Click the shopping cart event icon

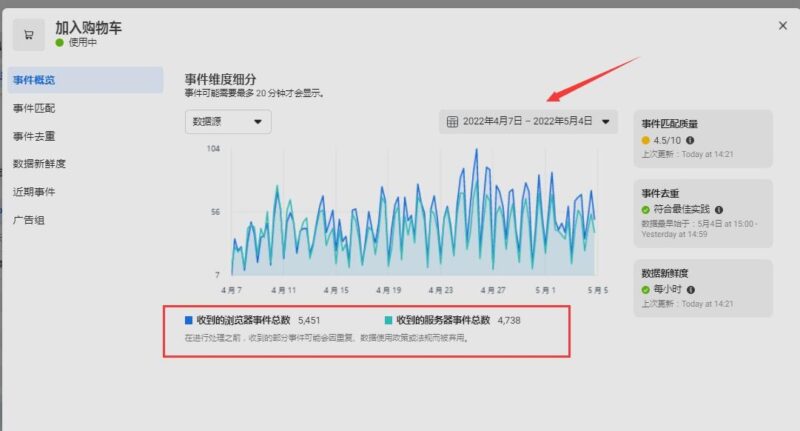point(29,35)
